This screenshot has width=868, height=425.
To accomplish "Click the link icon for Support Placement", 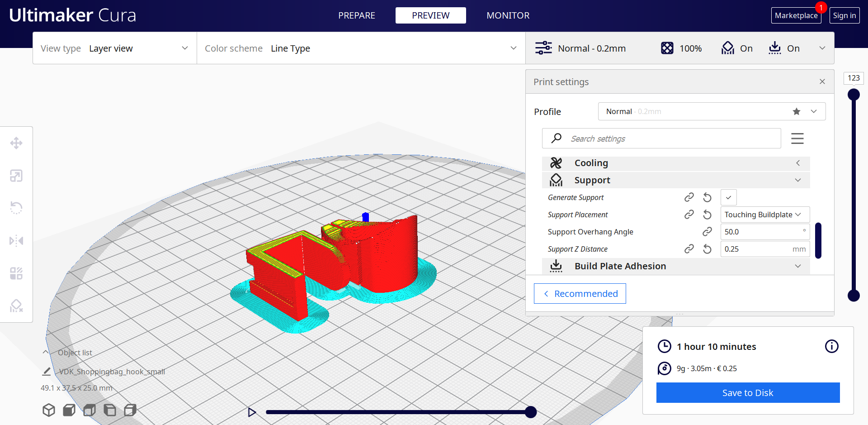I will (689, 215).
